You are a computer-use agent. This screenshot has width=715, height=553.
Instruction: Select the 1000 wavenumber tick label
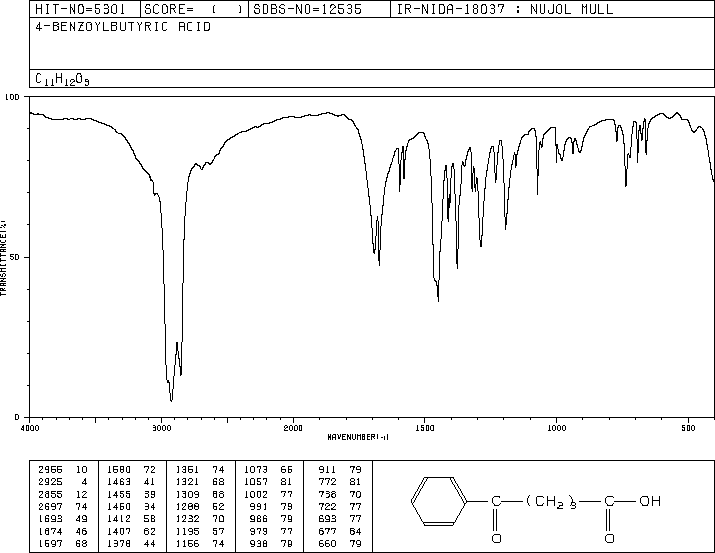tap(556, 428)
